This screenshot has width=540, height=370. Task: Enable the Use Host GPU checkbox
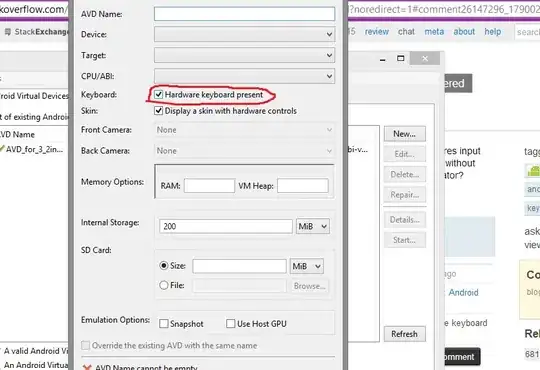(230, 323)
